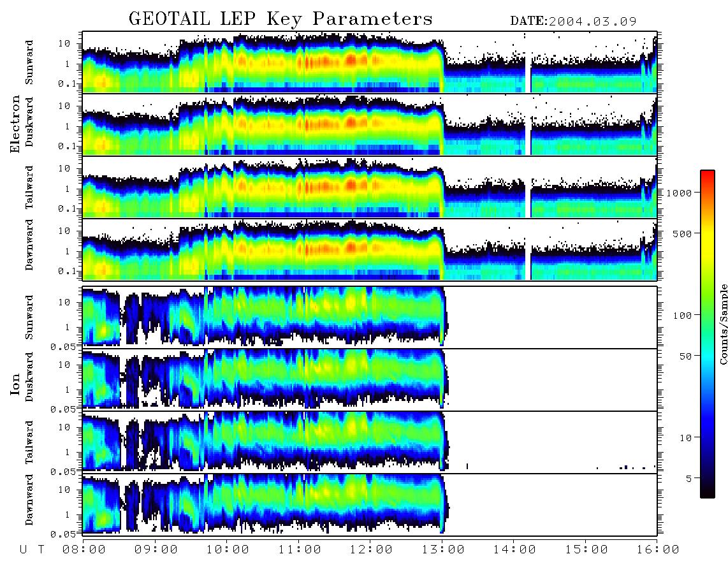Click the 'Electron' group axis label
This screenshot has height=561, width=728.
(x=15, y=124)
